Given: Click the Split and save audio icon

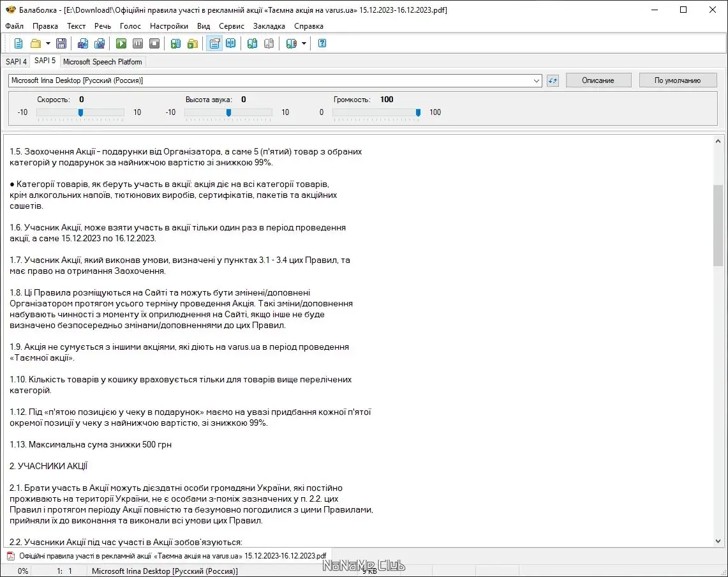Looking at the screenshot, I should coord(100,43).
